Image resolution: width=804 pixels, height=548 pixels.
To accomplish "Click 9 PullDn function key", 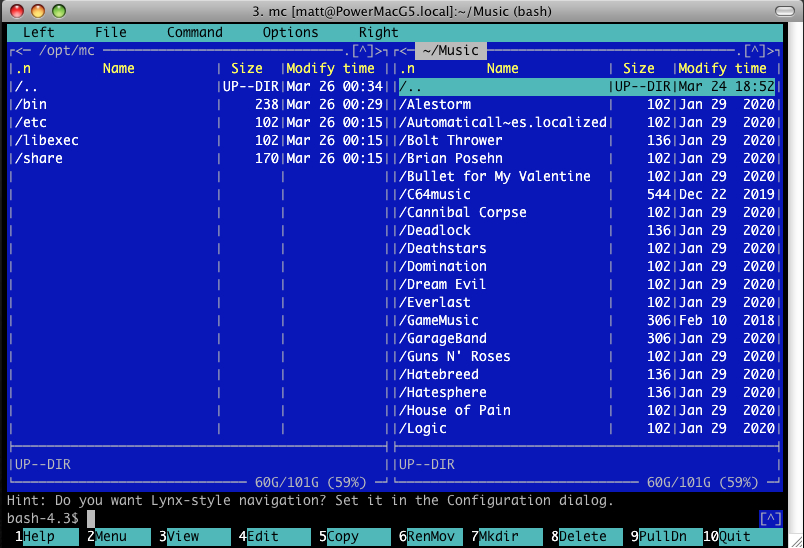I will tap(667, 537).
